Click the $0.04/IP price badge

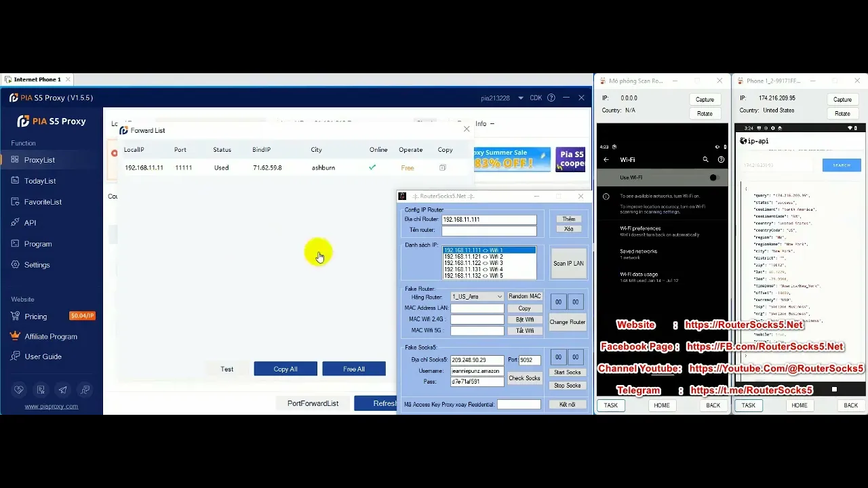tap(82, 316)
